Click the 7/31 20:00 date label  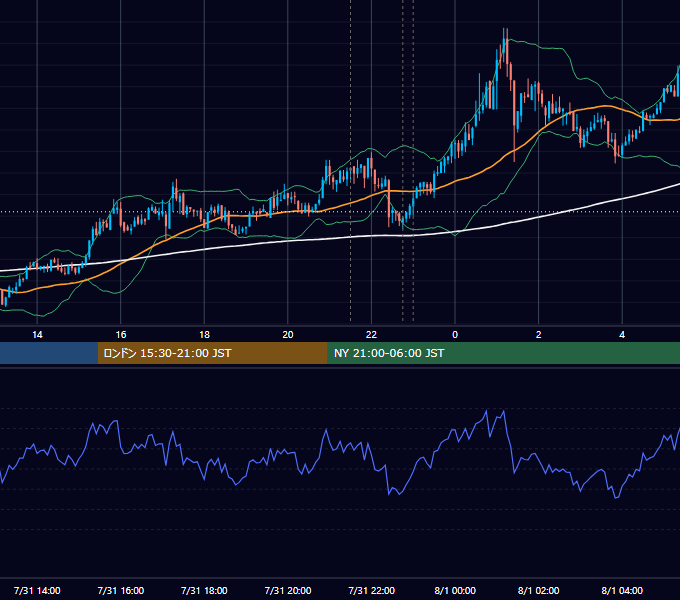(288, 590)
